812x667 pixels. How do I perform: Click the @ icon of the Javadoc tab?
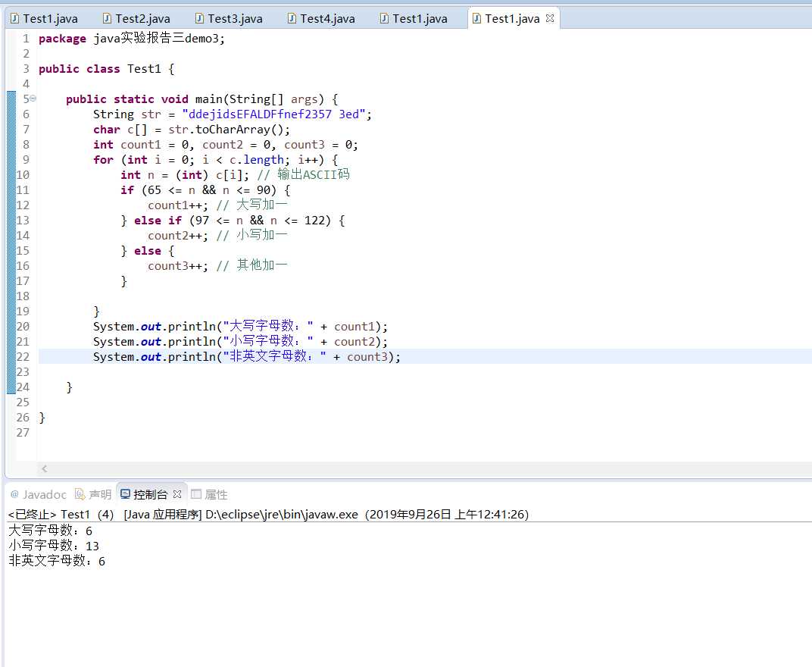14,494
